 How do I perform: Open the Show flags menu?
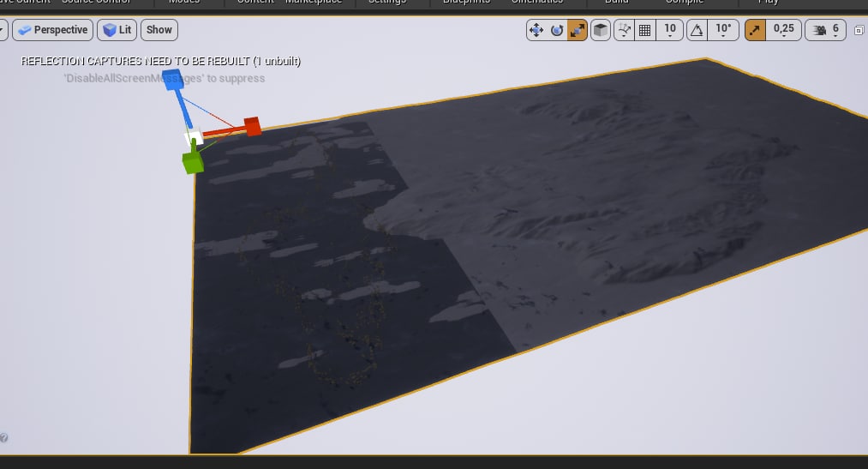(x=159, y=30)
